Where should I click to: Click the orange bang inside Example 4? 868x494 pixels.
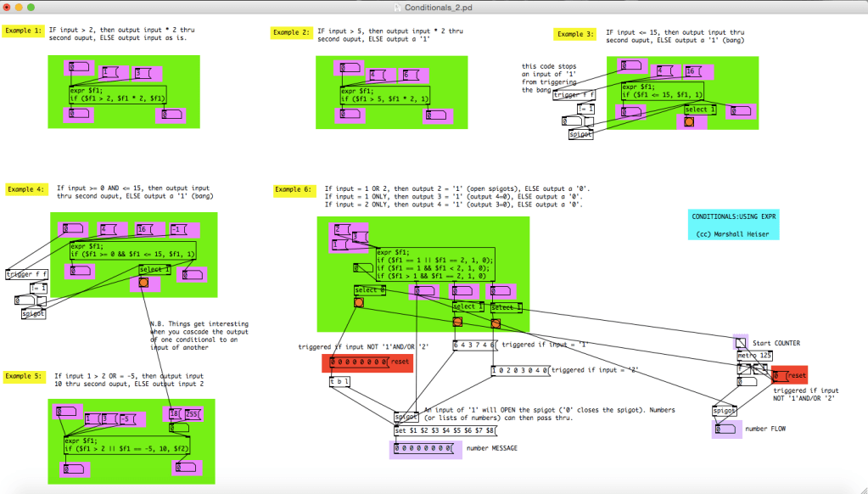143,284
